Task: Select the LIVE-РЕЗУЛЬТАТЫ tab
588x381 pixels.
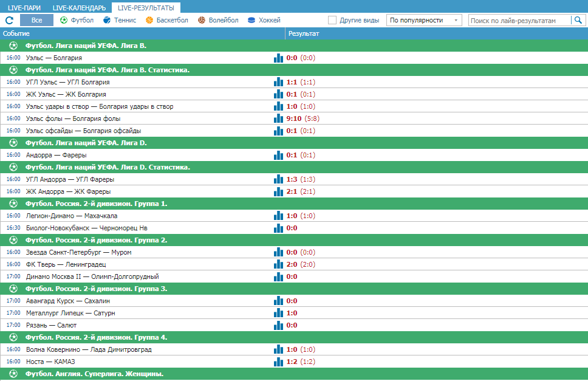Action: coord(146,8)
